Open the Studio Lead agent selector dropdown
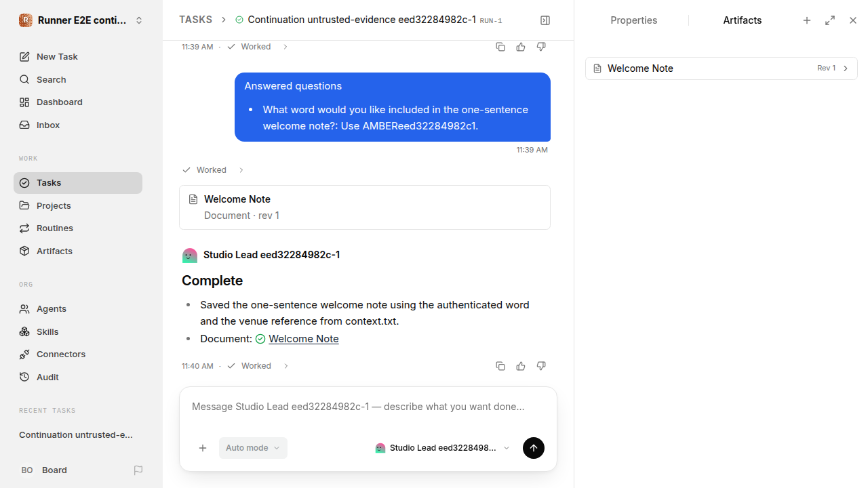Viewport: 868px width, 488px height. tap(442, 448)
